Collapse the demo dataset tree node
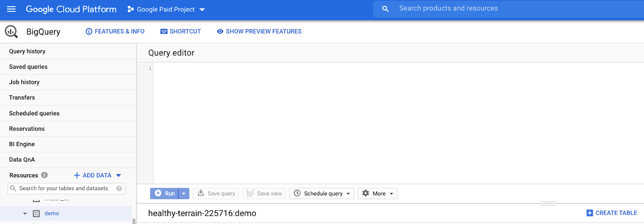The height and width of the screenshot is (224, 644). click(x=25, y=214)
